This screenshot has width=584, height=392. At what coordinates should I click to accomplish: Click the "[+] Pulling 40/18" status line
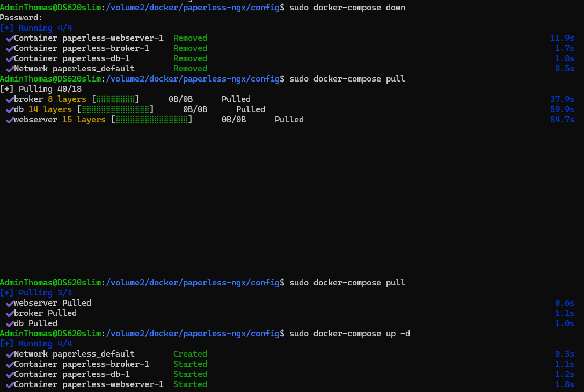pyautogui.click(x=41, y=89)
